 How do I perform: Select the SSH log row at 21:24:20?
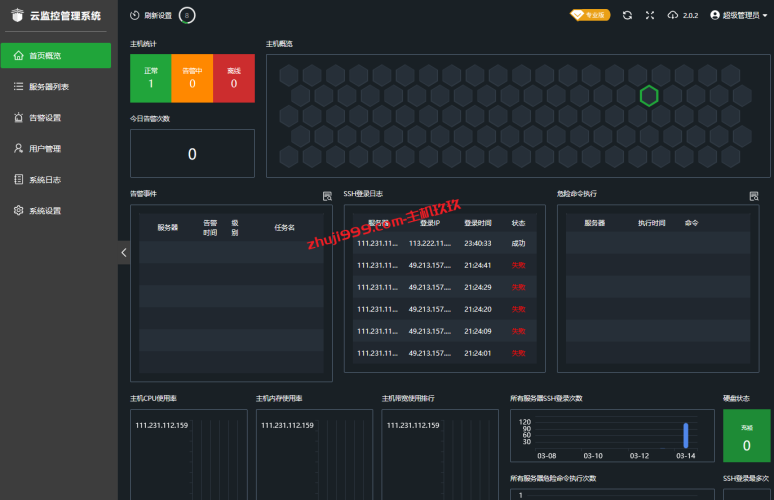[x=445, y=309]
